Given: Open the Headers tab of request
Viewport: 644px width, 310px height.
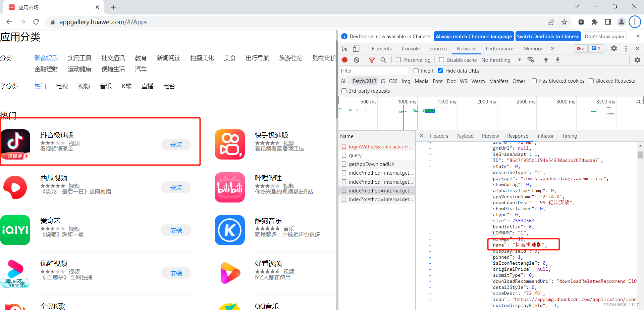Looking at the screenshot, I should (x=439, y=136).
